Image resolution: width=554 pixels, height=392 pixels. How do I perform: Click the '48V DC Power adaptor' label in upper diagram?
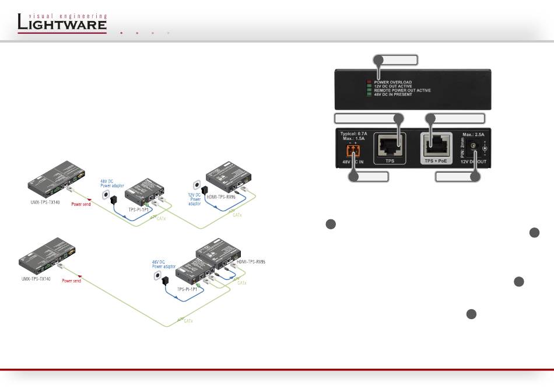(x=112, y=183)
